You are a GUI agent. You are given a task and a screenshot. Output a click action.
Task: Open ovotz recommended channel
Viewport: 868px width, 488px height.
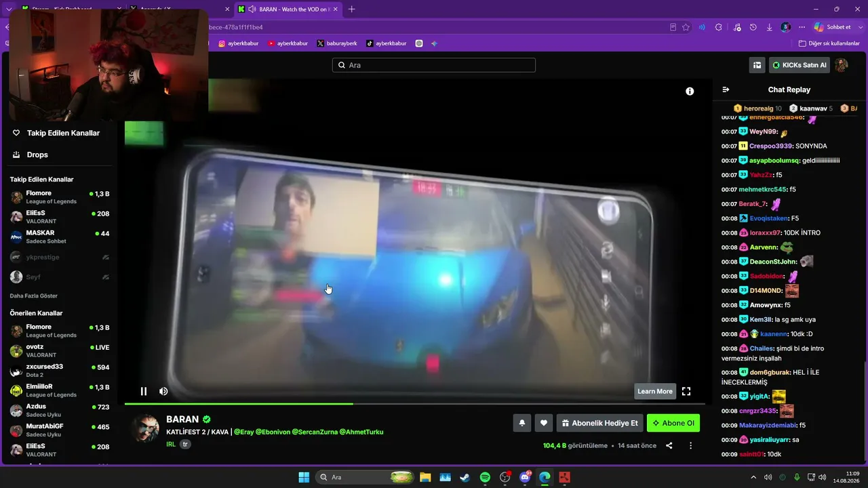(x=60, y=350)
